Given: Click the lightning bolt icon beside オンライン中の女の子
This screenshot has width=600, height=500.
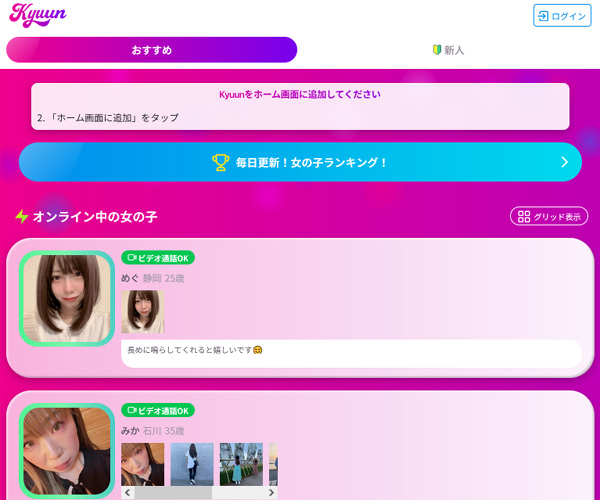Looking at the screenshot, I should coord(21,216).
